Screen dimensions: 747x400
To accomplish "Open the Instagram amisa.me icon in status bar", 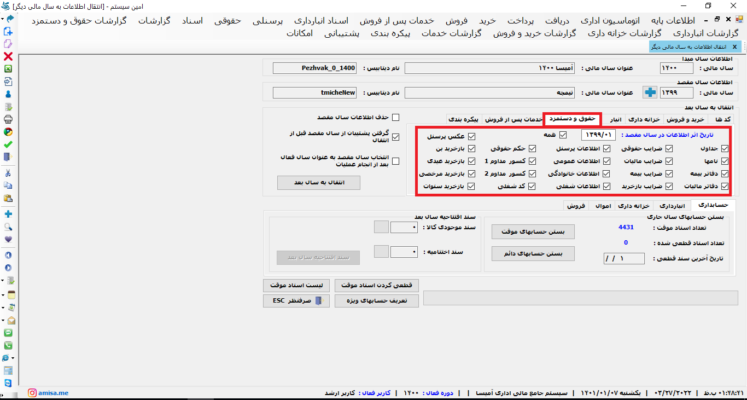I will [x=33, y=393].
